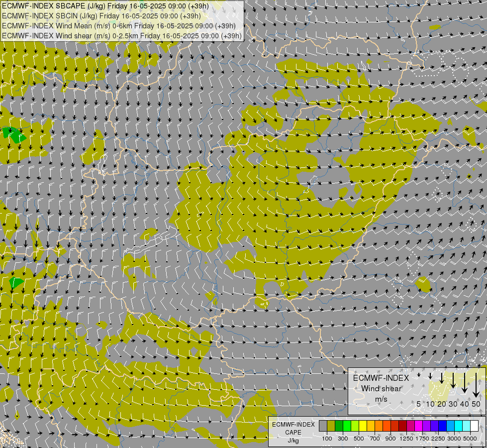This screenshot has width=487, height=448.
Task: Click the Wind shear m/s legend title
Action: pos(381,388)
